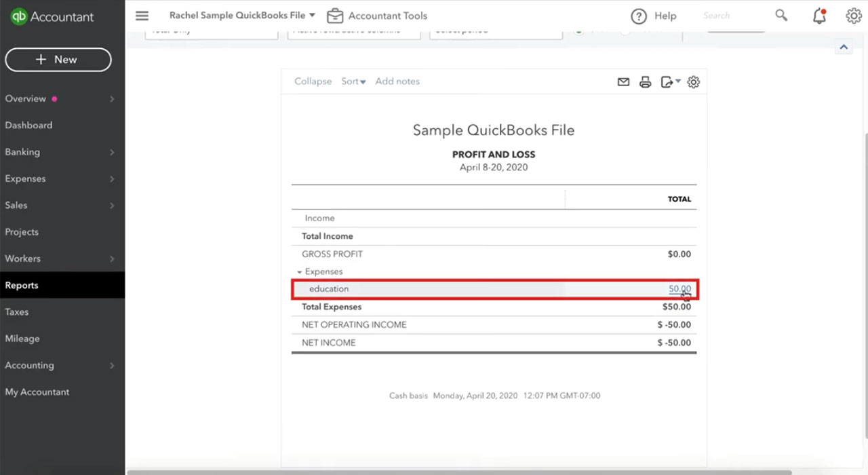Viewport: 868px width, 475px height.
Task: Toggle the hamburger navigation menu icon
Action: pos(142,16)
